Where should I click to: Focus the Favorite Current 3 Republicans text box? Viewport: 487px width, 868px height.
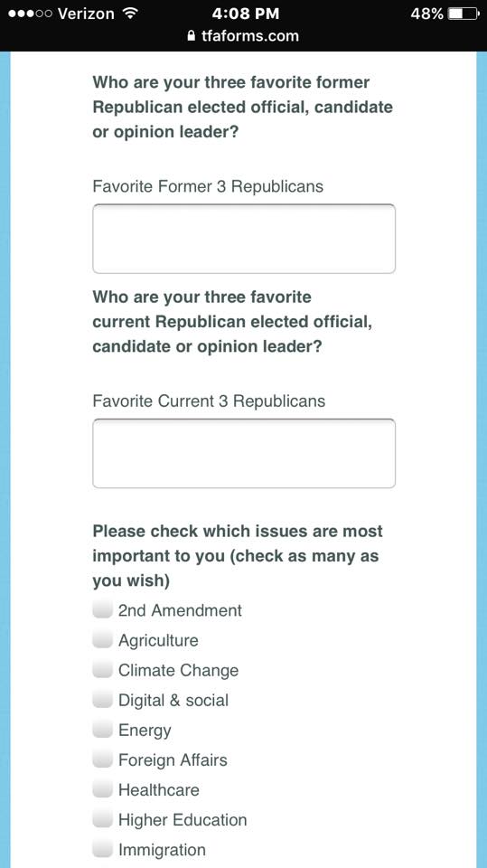244,453
